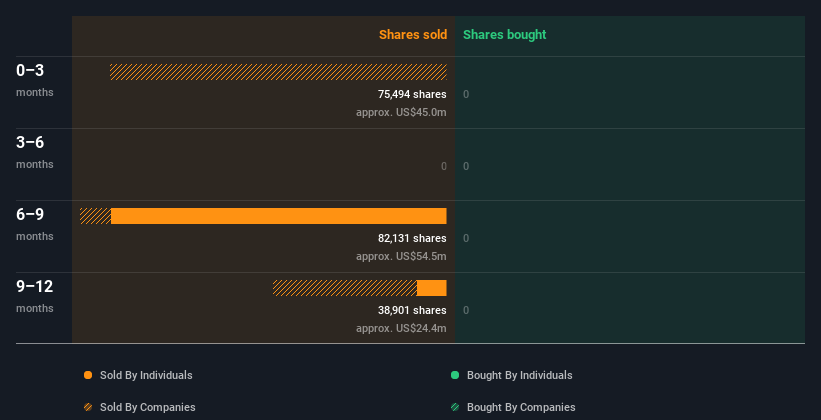This screenshot has height=420, width=821.
Task: Select the 9–12 months row label
Action: coord(35,296)
